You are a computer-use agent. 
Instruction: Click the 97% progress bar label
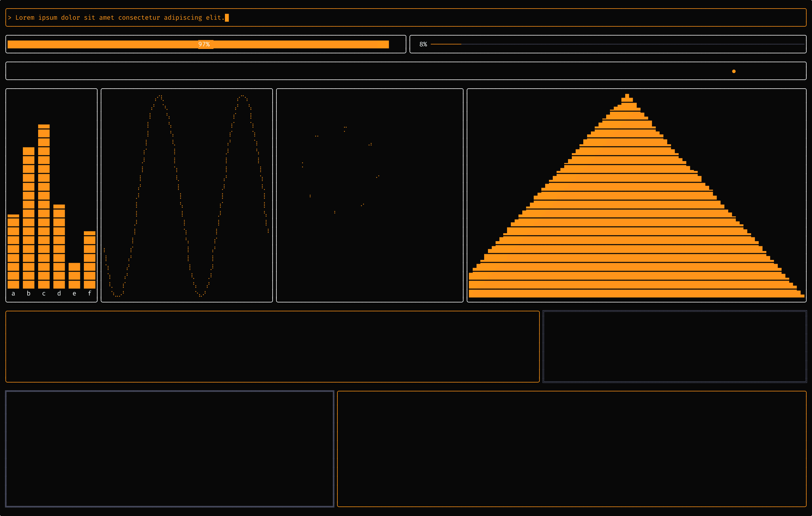[x=204, y=44]
